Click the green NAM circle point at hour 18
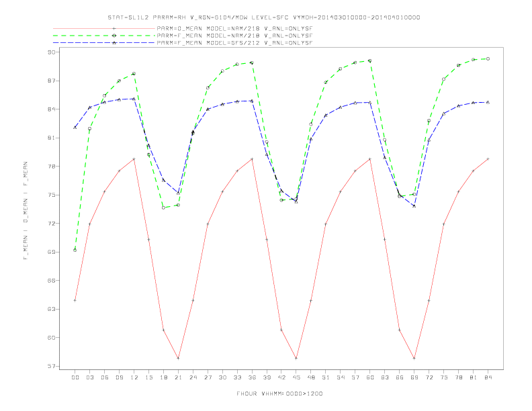The height and width of the screenshot is (411, 532). point(163,208)
